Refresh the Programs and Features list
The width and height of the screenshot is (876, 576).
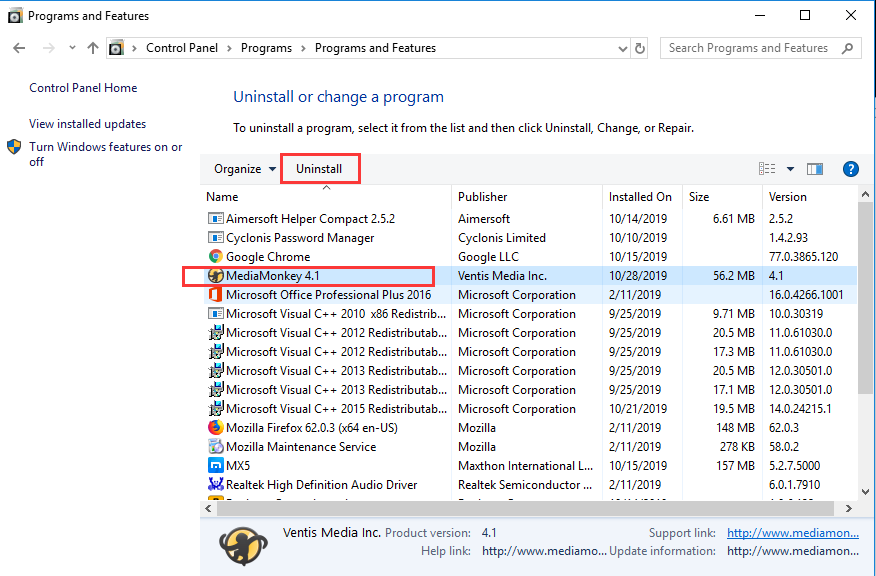tap(640, 48)
